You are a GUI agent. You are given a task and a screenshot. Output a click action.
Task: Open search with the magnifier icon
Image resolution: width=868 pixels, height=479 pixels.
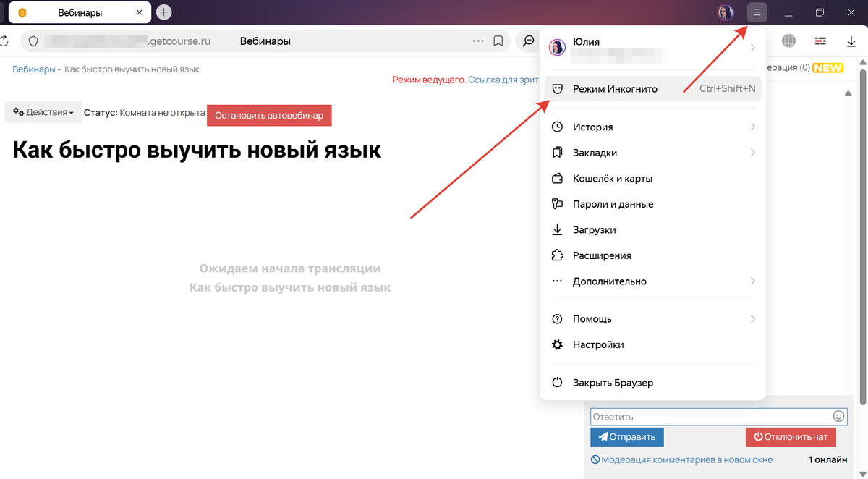coord(527,41)
